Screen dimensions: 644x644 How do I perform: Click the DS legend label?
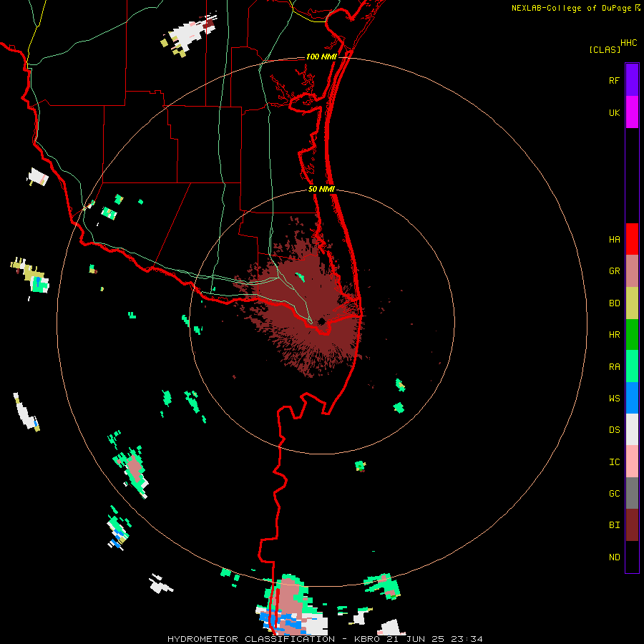[614, 430]
